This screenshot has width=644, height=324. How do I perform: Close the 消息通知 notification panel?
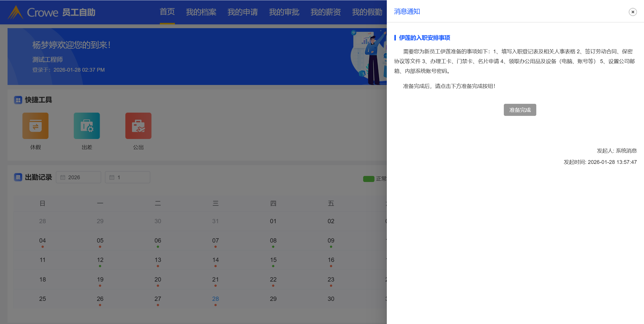click(632, 12)
